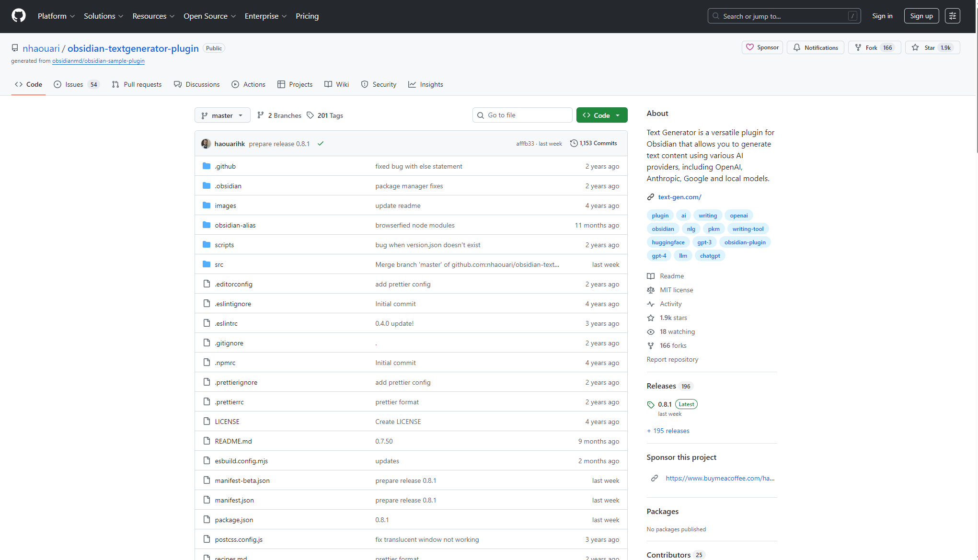Click the heart Sponsor button
The image size is (978, 560).
pos(762,47)
